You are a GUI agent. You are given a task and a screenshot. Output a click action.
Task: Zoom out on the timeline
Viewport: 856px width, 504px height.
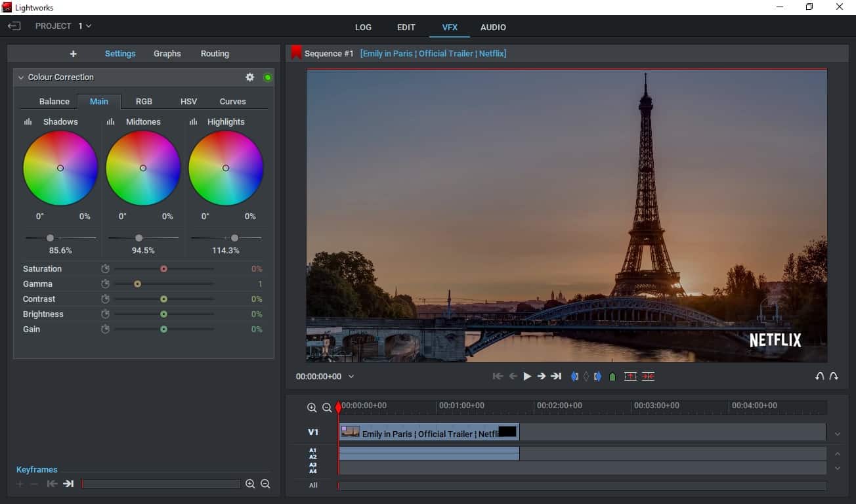(327, 408)
